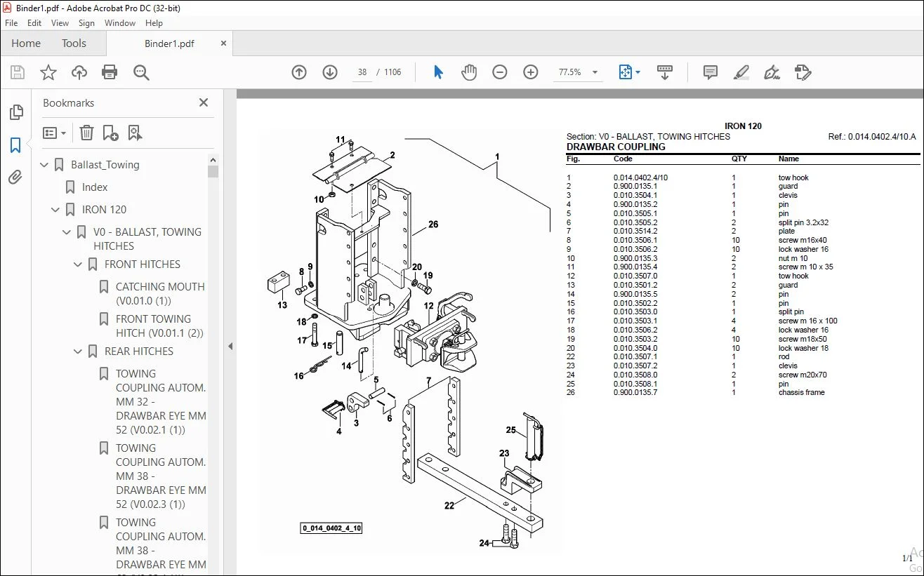Select the 'screw m20x70' part name

[x=803, y=375]
